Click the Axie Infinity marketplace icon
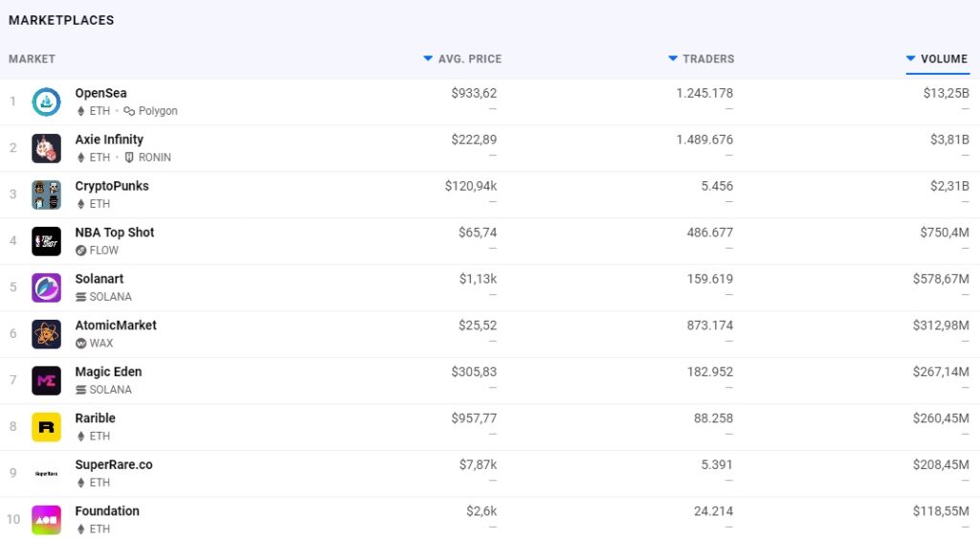Image resolution: width=980 pixels, height=541 pixels. pyautogui.click(x=46, y=148)
